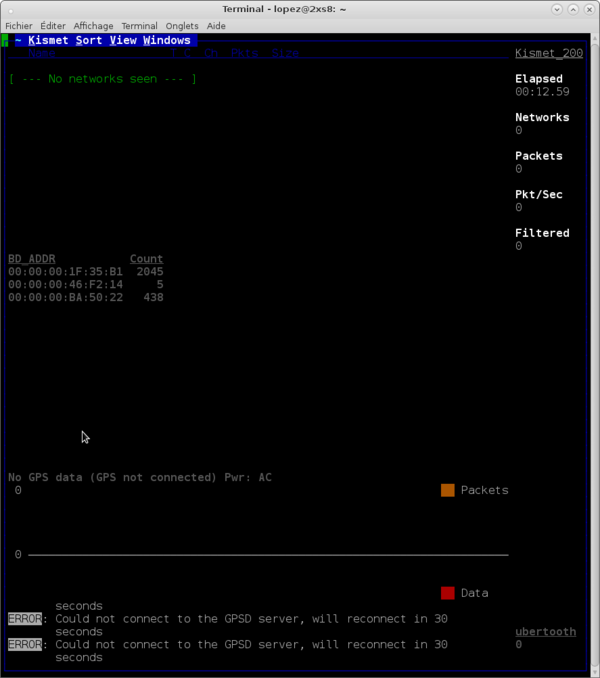Select device row 00:00:00:1F:35:B1
Image resolution: width=600 pixels, height=678 pixels.
85,271
